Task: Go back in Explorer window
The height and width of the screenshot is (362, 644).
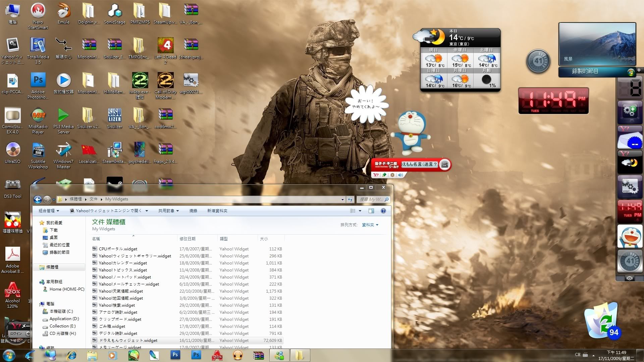Action: [38, 200]
